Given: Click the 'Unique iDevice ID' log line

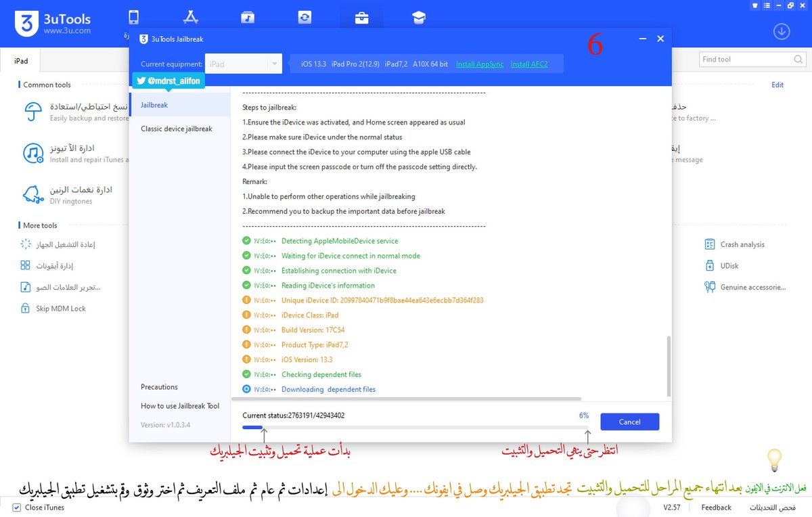Looking at the screenshot, I should [x=382, y=300].
